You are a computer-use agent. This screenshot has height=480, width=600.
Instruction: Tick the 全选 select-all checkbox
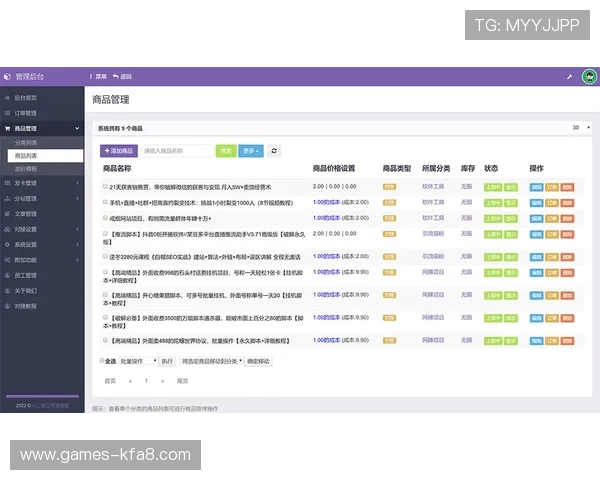(x=102, y=361)
